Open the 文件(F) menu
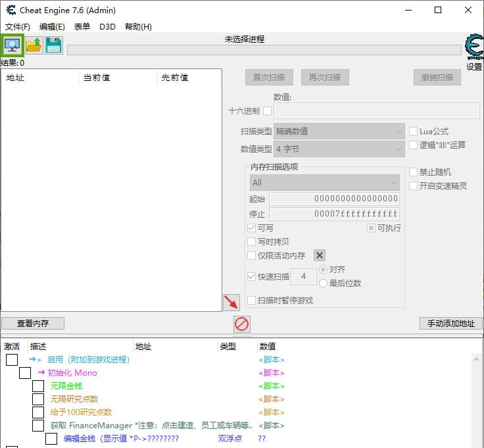 (18, 27)
